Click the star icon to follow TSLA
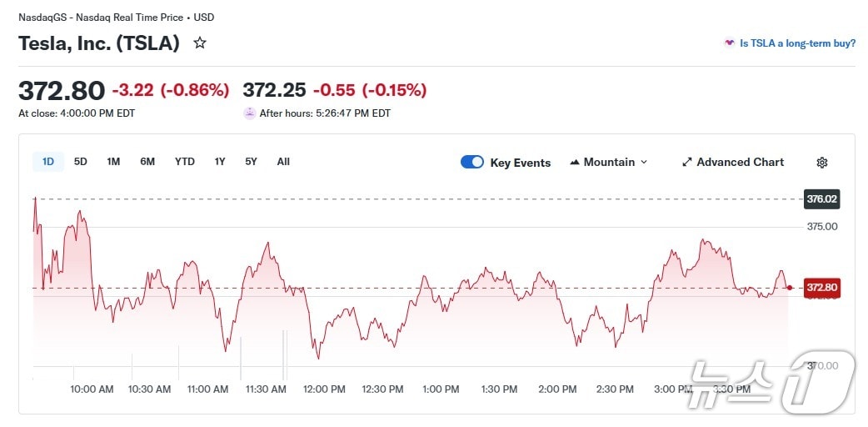 coord(200,43)
